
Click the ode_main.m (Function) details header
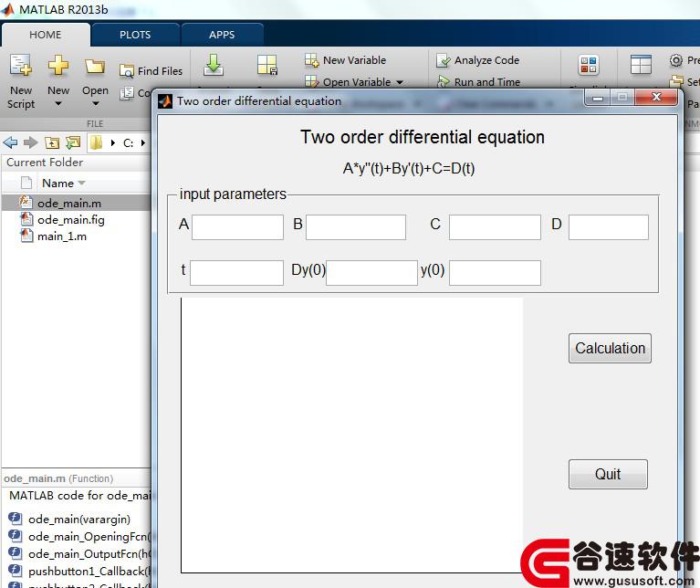click(58, 478)
